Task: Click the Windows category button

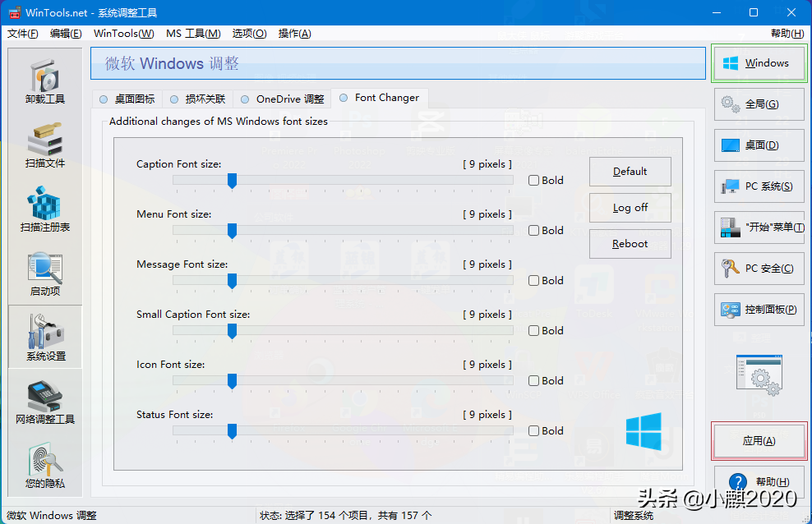Action: click(x=759, y=63)
